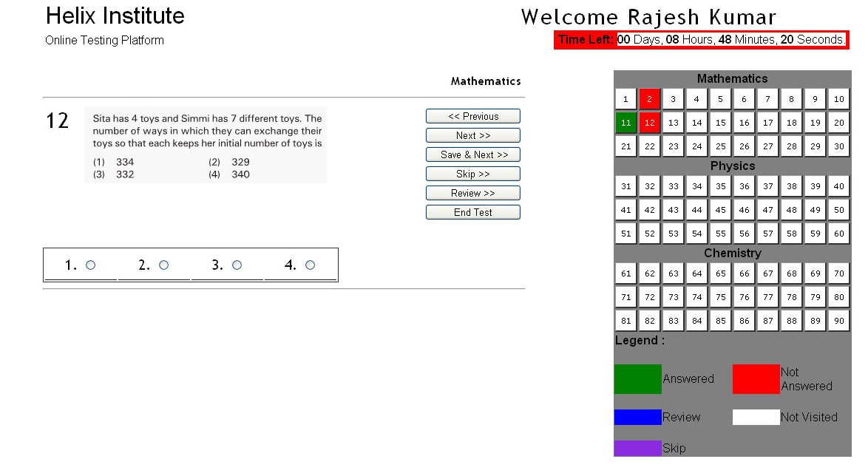Image resolution: width=868 pixels, height=476 pixels.
Task: Select current question 12 in palette
Action: tap(649, 123)
